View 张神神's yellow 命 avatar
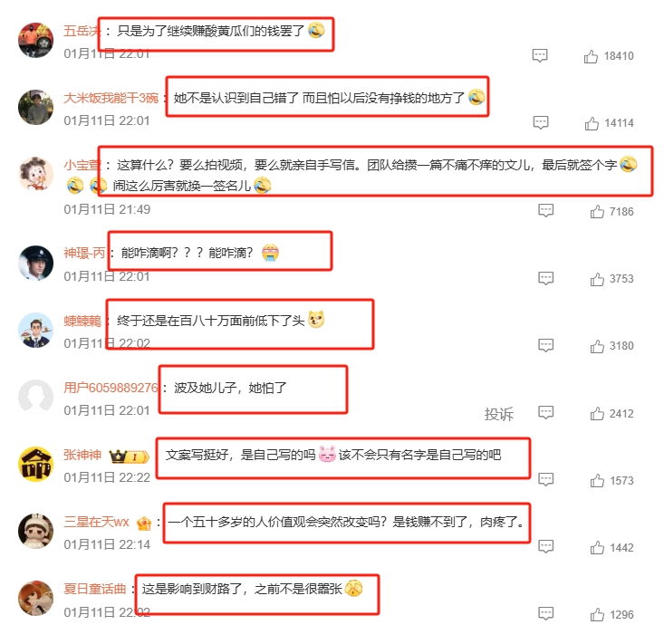 tap(36, 464)
